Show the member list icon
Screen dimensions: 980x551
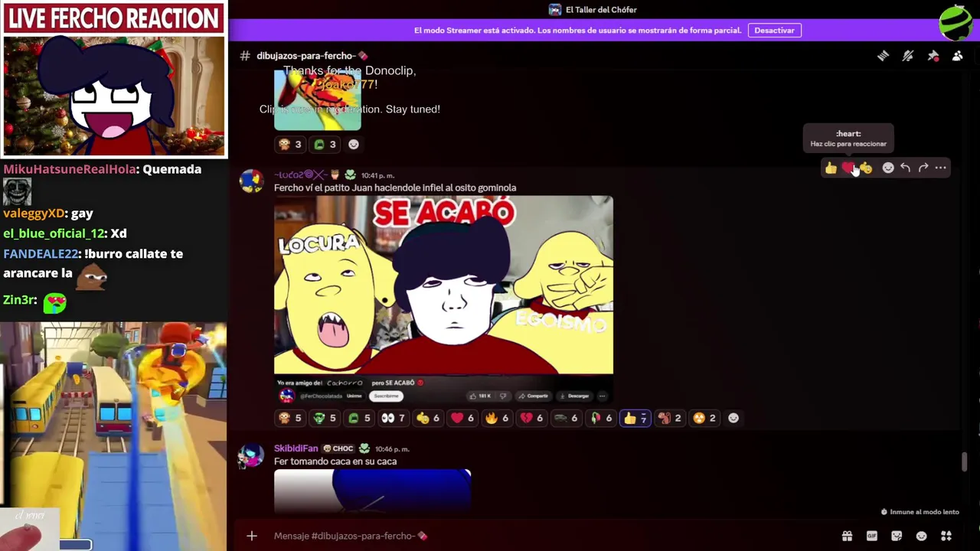coord(957,56)
